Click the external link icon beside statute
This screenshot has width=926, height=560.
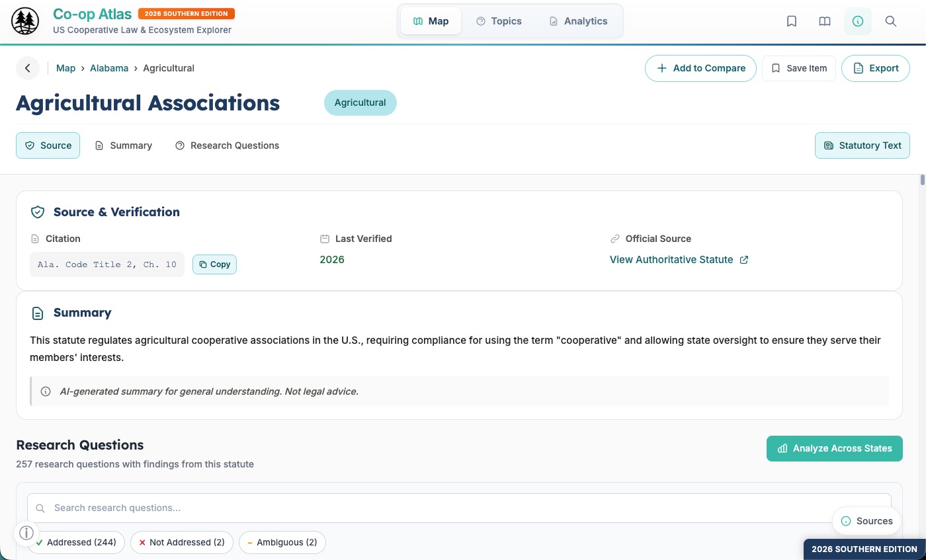click(x=744, y=260)
